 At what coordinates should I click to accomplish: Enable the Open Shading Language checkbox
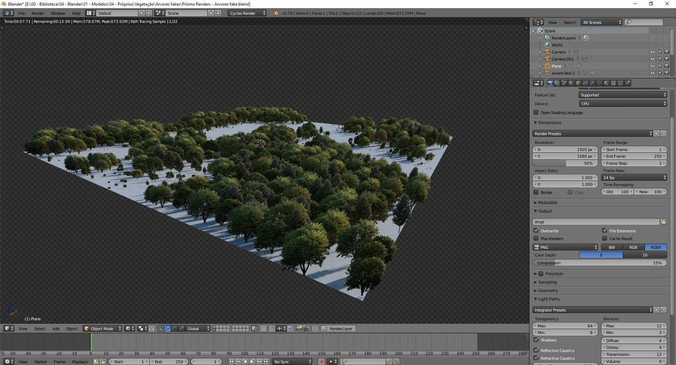tap(536, 112)
